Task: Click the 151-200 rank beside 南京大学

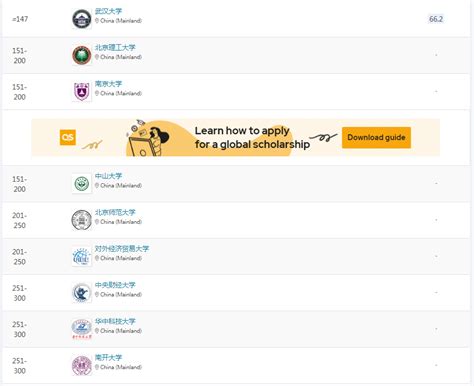Action: [19, 92]
